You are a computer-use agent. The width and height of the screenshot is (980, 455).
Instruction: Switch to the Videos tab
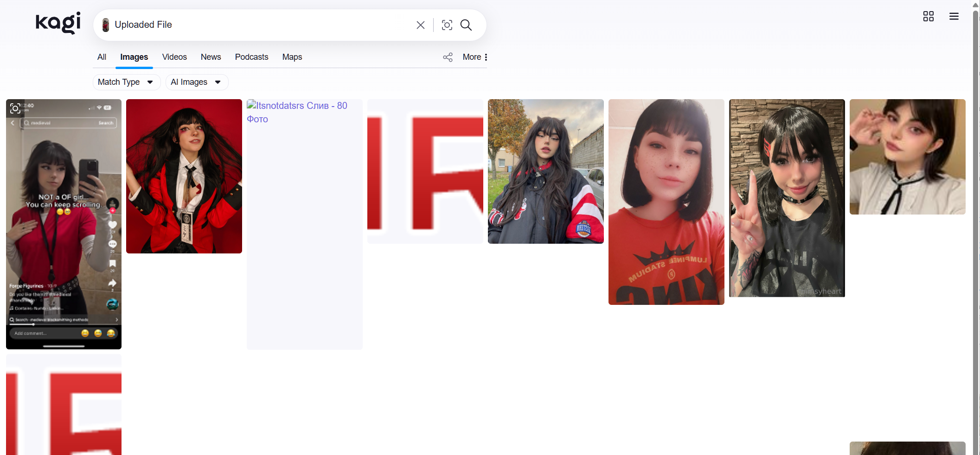coord(174,57)
